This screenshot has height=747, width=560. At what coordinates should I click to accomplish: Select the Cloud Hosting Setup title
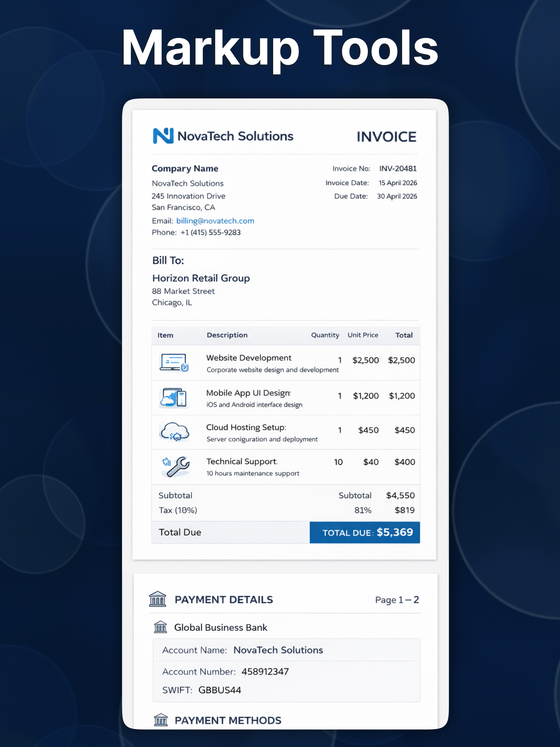click(246, 427)
